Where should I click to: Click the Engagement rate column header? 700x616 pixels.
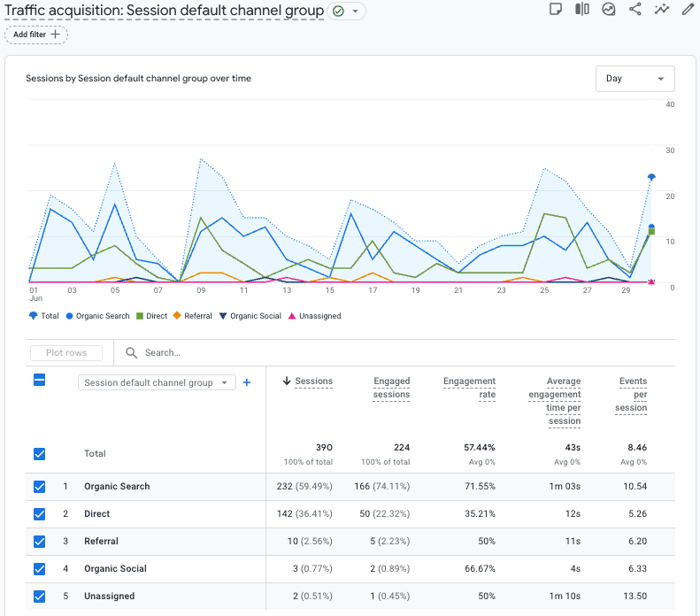point(469,389)
